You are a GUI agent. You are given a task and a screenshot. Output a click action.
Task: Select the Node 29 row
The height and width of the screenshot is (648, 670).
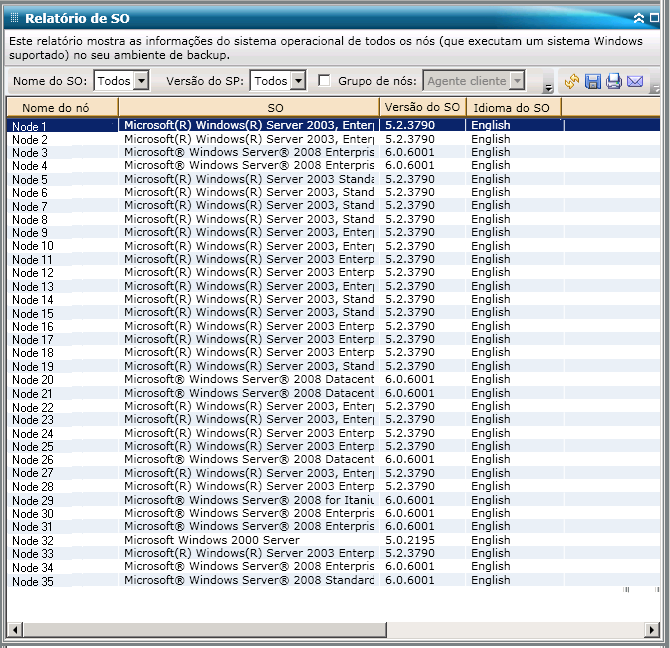[333, 500]
